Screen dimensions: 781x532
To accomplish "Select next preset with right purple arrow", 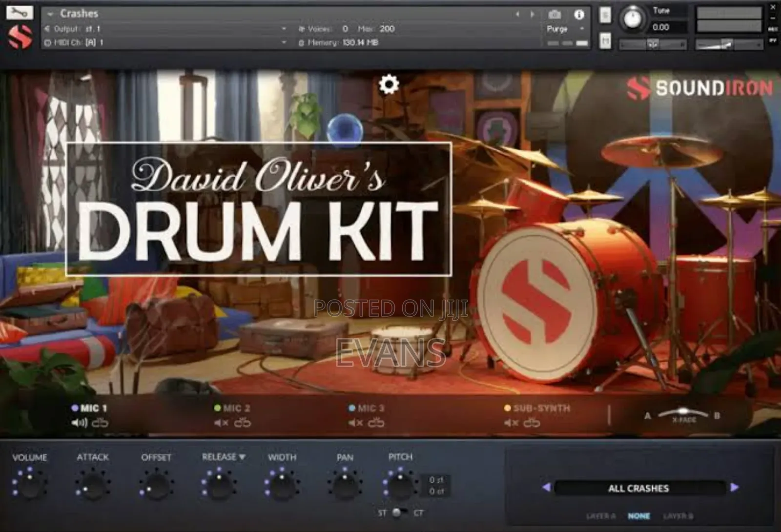I will click(734, 487).
